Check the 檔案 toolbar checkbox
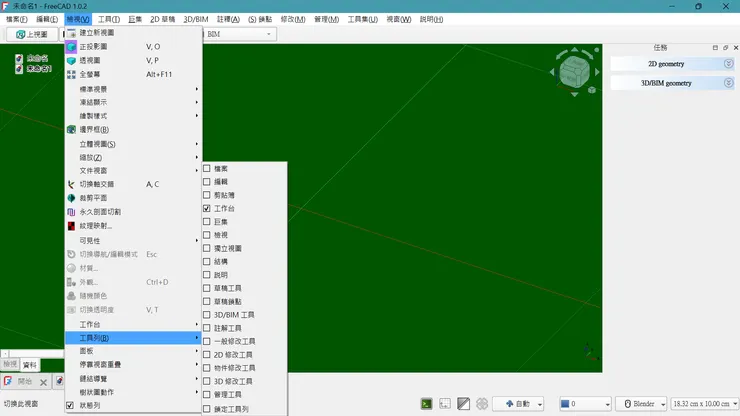740x416 pixels. click(207, 169)
